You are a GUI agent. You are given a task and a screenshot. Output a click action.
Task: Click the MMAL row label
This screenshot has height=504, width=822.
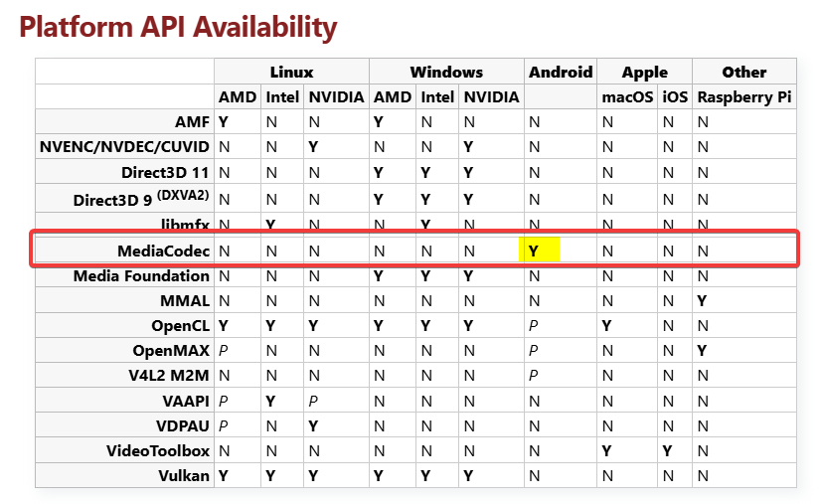click(x=185, y=300)
